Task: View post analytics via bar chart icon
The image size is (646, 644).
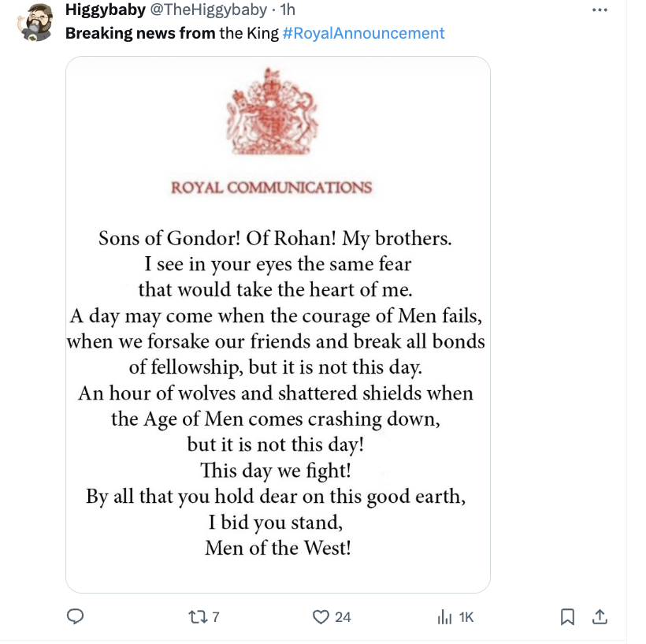Action: click(x=444, y=617)
